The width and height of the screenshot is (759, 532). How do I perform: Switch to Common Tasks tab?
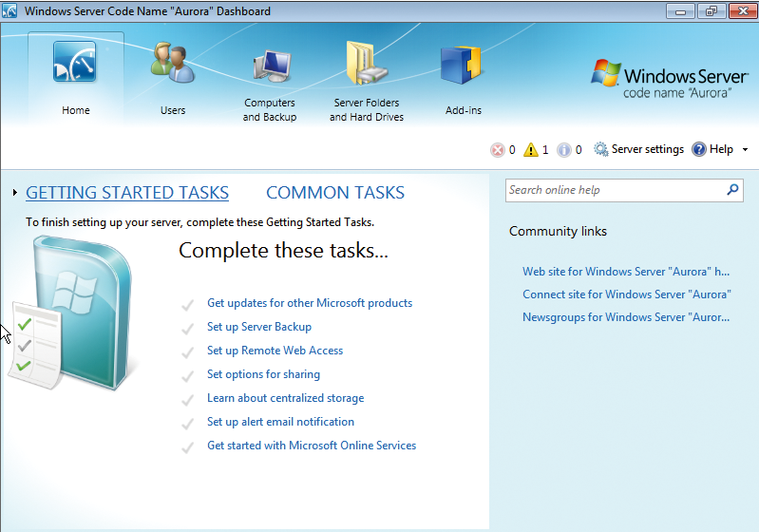(x=335, y=193)
